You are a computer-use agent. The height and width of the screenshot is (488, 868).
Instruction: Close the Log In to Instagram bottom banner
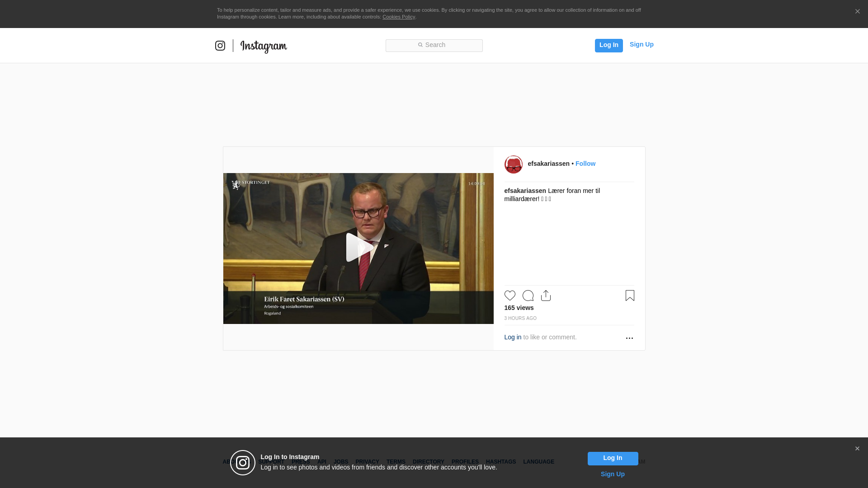click(857, 449)
